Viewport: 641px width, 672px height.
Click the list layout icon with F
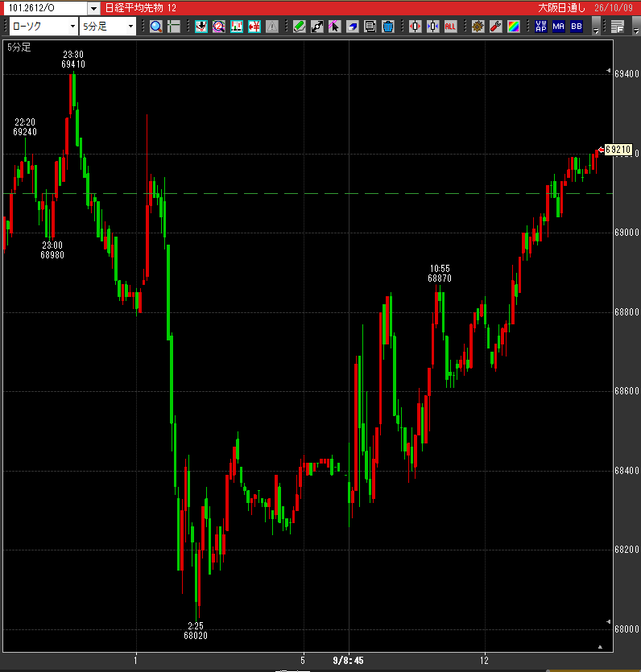(x=617, y=27)
